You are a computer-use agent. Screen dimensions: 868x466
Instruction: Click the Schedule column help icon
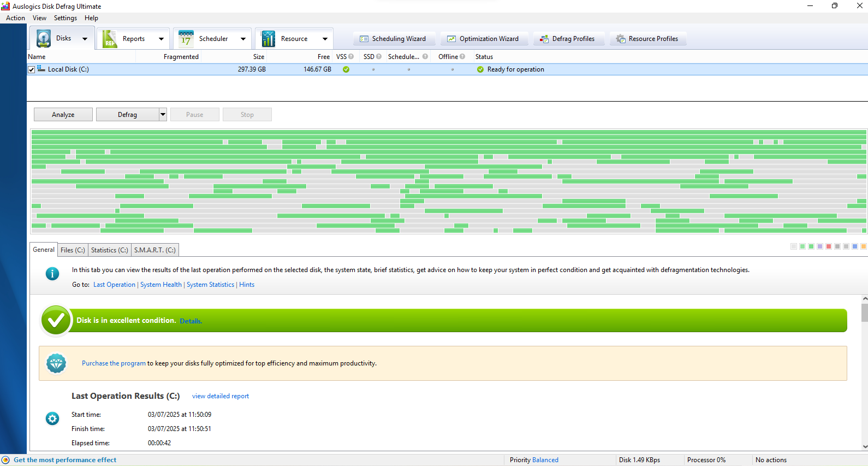425,56
